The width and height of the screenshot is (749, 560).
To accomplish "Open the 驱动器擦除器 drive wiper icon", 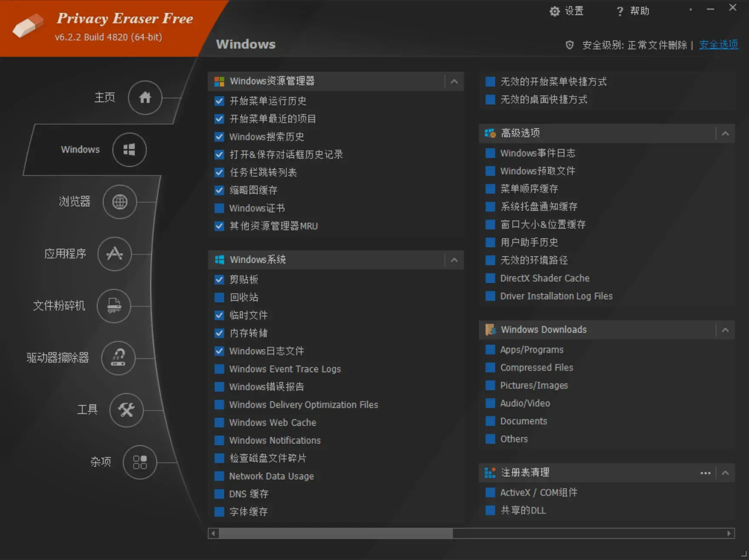I will 118,358.
